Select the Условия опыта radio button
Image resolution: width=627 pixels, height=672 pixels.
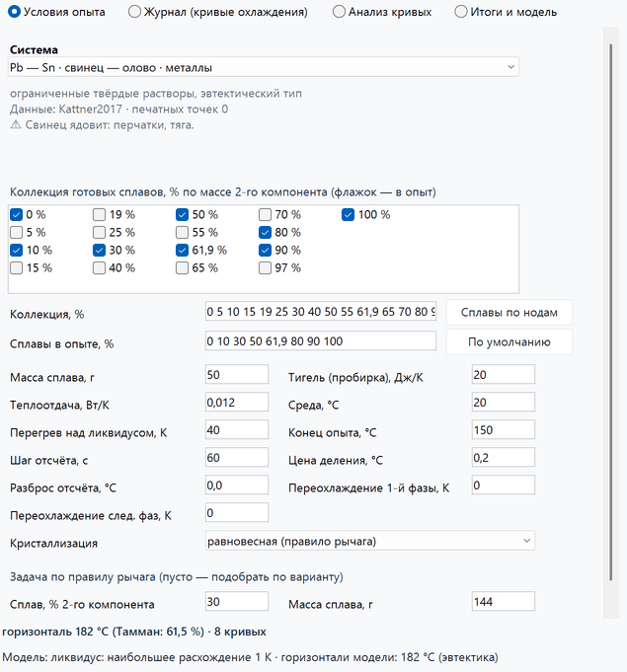tap(14, 12)
